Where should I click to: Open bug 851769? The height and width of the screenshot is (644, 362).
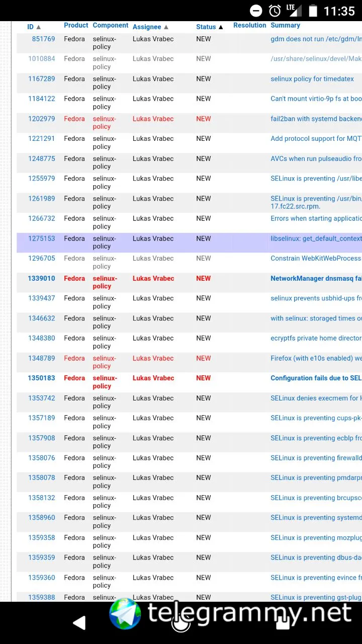coord(43,39)
